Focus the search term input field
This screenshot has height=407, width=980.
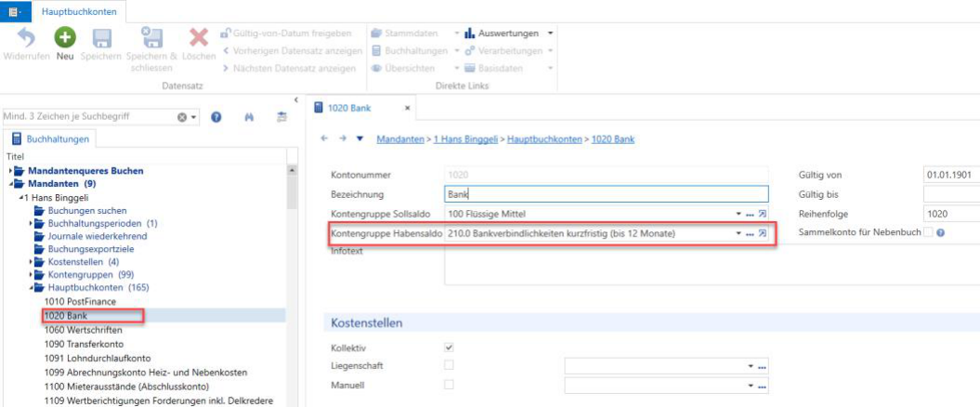click(91, 117)
